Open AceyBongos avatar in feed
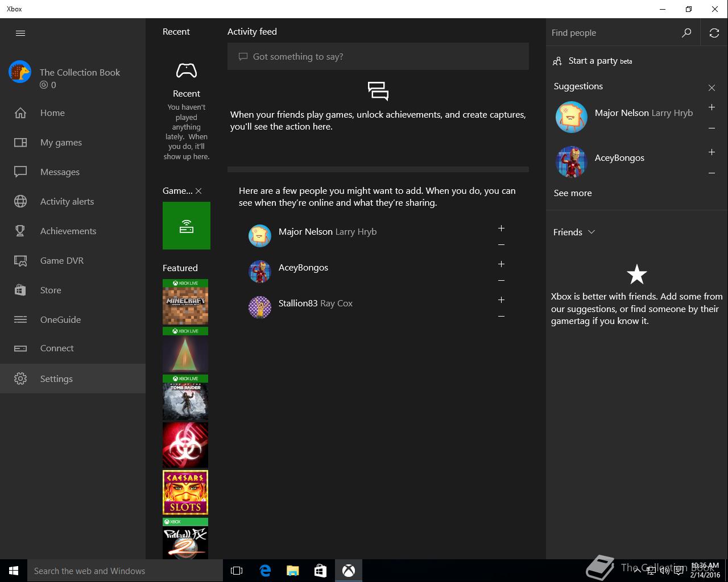The height and width of the screenshot is (582, 728). (x=260, y=272)
